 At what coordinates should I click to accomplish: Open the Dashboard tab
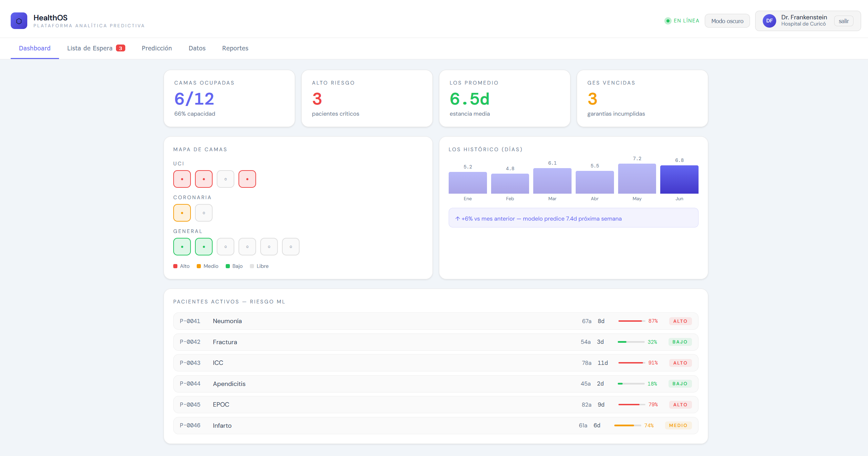point(35,48)
